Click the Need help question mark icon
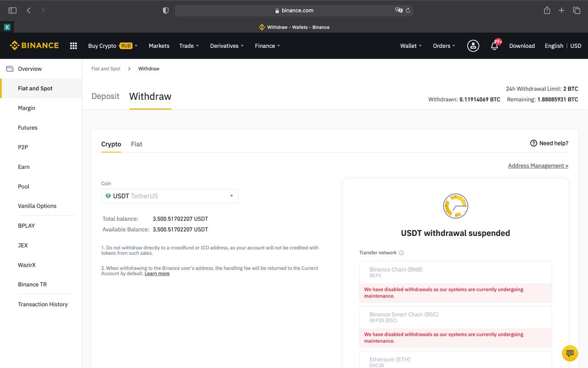588x368 pixels. click(x=533, y=143)
